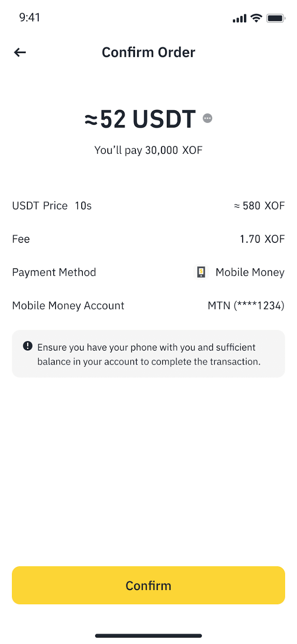297x644 pixels.
Task: Check the Wi-Fi status icon
Action: [x=256, y=18]
